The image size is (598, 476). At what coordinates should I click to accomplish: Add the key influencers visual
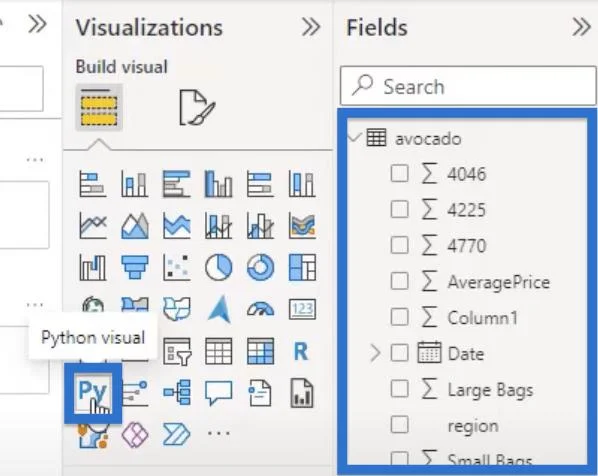(x=135, y=393)
